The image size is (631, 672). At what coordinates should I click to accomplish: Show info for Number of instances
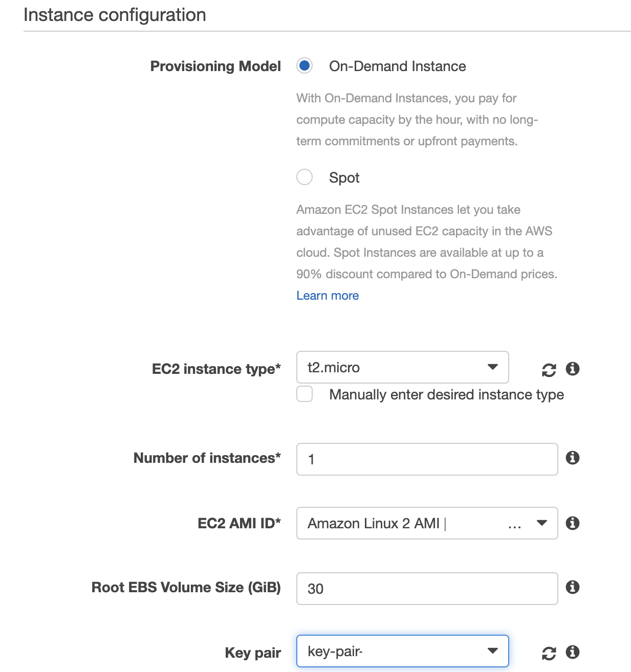tap(573, 458)
